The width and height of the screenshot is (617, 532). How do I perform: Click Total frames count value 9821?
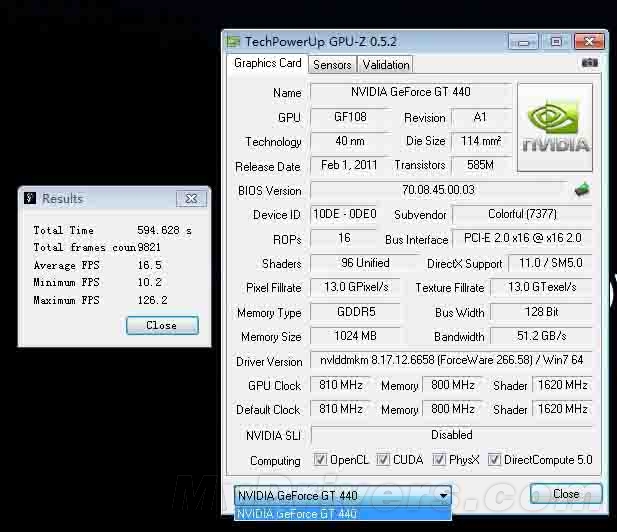tap(149, 247)
